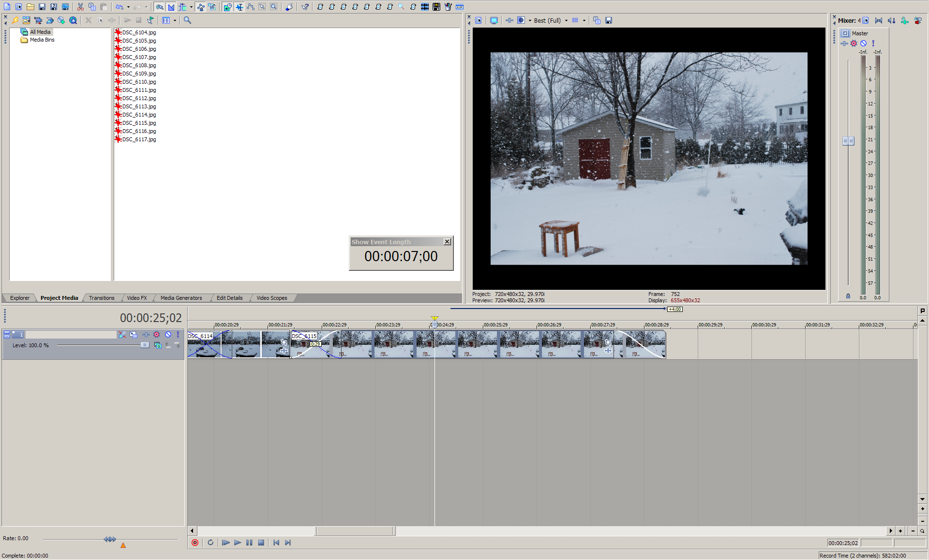Open the Project Media views dropdown arrow

pyautogui.click(x=175, y=20)
